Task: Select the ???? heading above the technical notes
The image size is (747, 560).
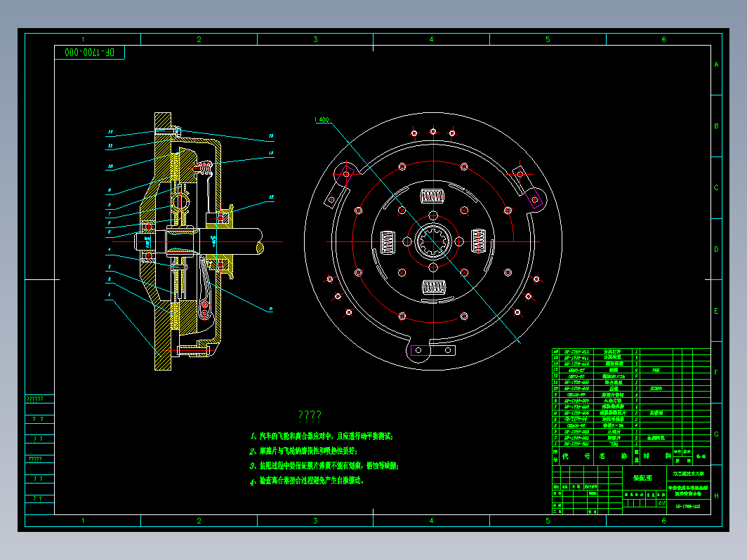Action: (310, 415)
